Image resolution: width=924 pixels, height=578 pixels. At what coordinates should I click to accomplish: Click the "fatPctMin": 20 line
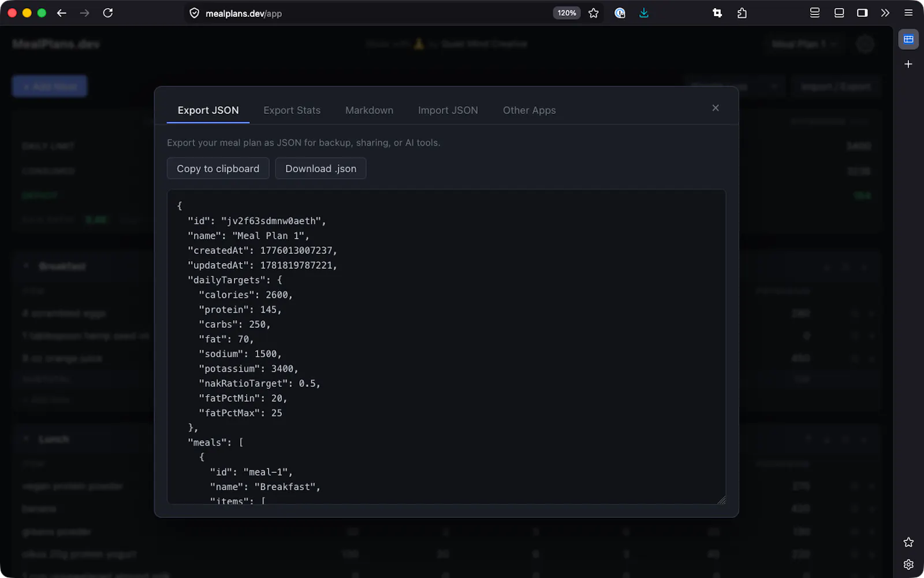coord(243,398)
